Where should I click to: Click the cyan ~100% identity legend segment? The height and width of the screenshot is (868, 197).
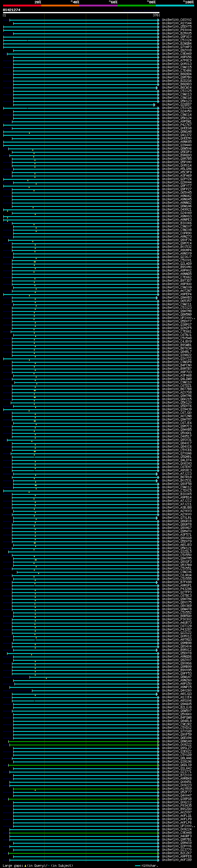pos(175,6)
